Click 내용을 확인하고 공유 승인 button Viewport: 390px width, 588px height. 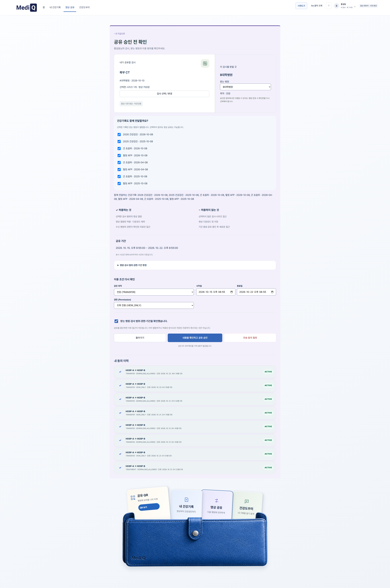(x=195, y=338)
